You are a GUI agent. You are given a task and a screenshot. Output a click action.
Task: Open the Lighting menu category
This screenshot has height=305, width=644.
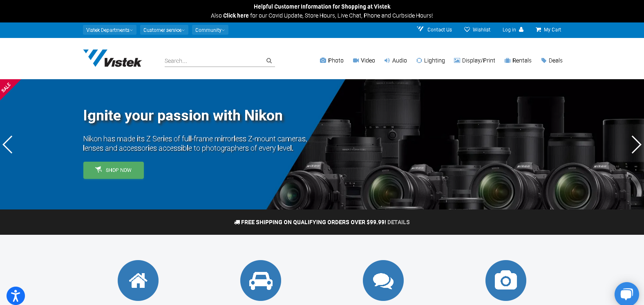pyautogui.click(x=431, y=60)
